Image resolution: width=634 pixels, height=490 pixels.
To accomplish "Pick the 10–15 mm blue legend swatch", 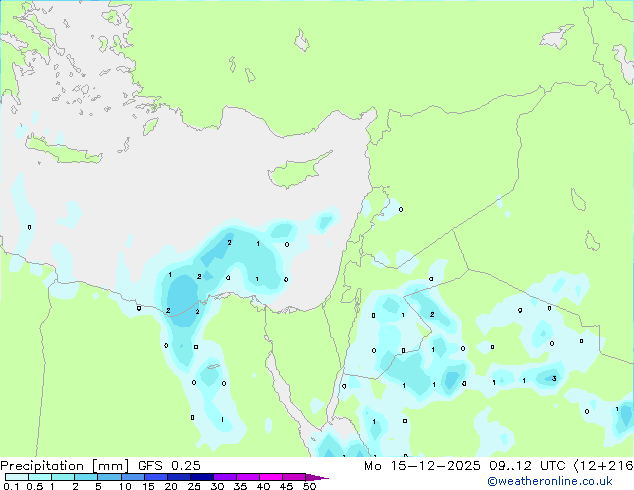I will pyautogui.click(x=132, y=477).
